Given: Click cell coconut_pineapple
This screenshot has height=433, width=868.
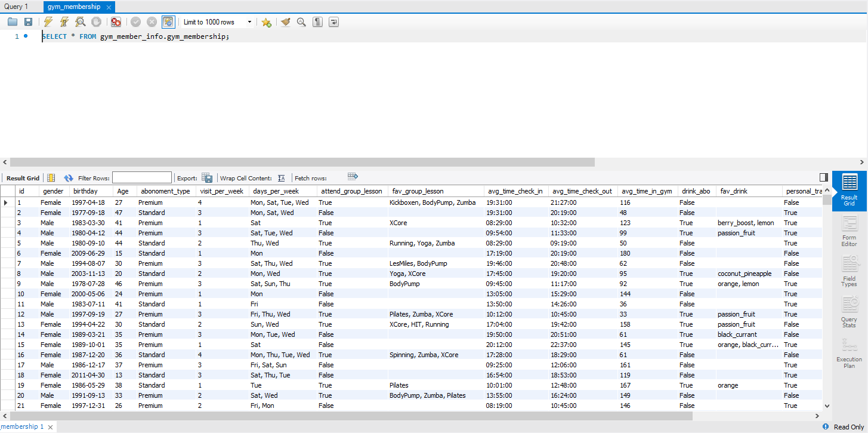Looking at the screenshot, I should point(748,274).
